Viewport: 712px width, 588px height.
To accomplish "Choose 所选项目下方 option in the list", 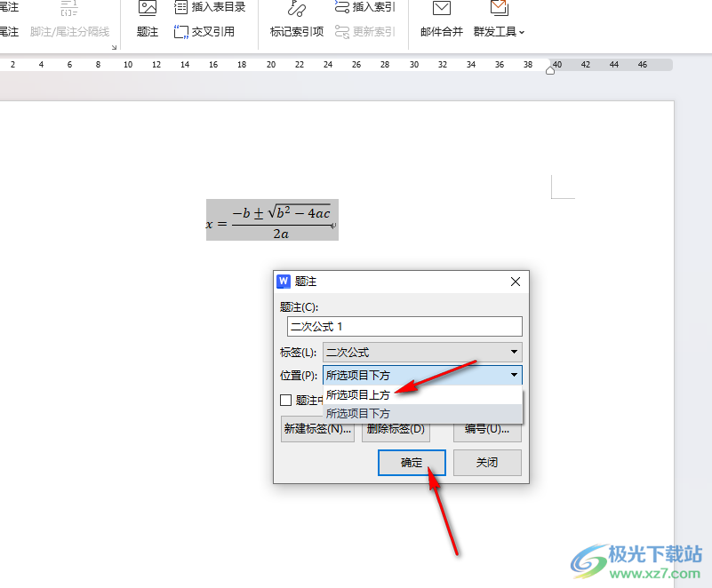I will 423,414.
